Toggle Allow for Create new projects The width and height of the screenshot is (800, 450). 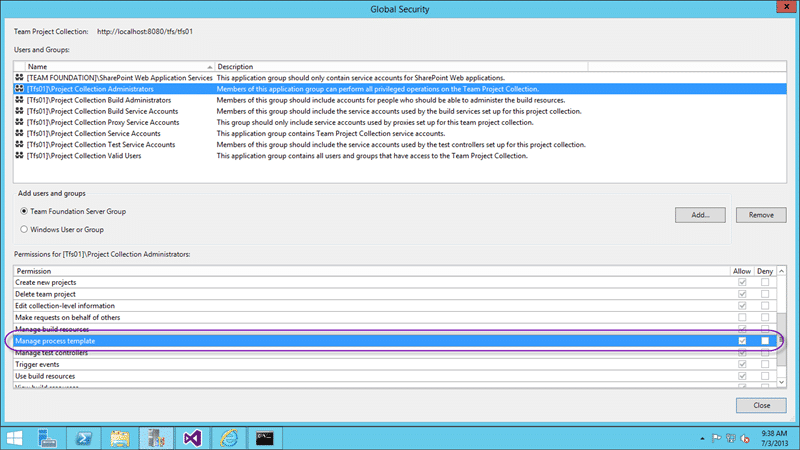(x=742, y=282)
